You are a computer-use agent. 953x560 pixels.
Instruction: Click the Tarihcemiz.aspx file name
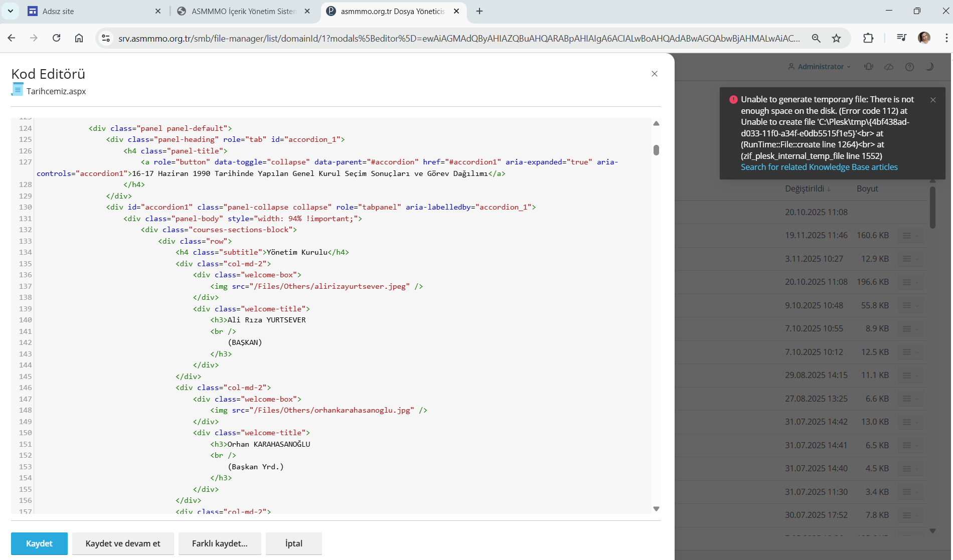(56, 91)
